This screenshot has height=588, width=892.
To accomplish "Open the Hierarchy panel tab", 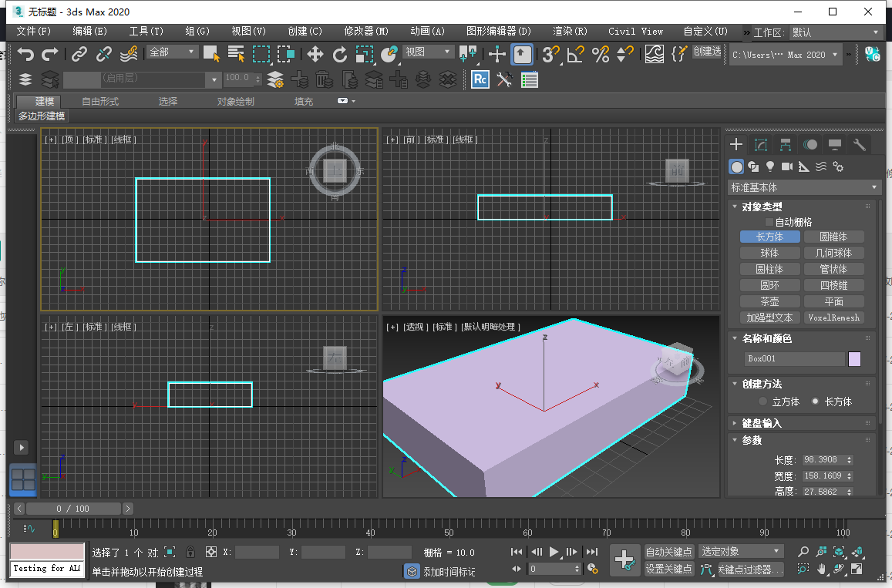I will tap(786, 144).
